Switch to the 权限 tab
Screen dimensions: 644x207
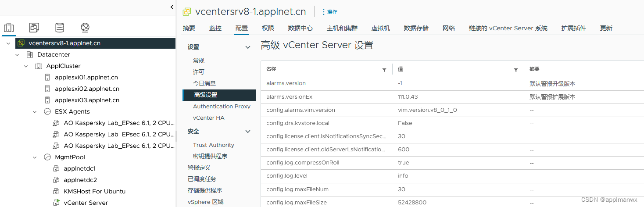pyautogui.click(x=268, y=28)
